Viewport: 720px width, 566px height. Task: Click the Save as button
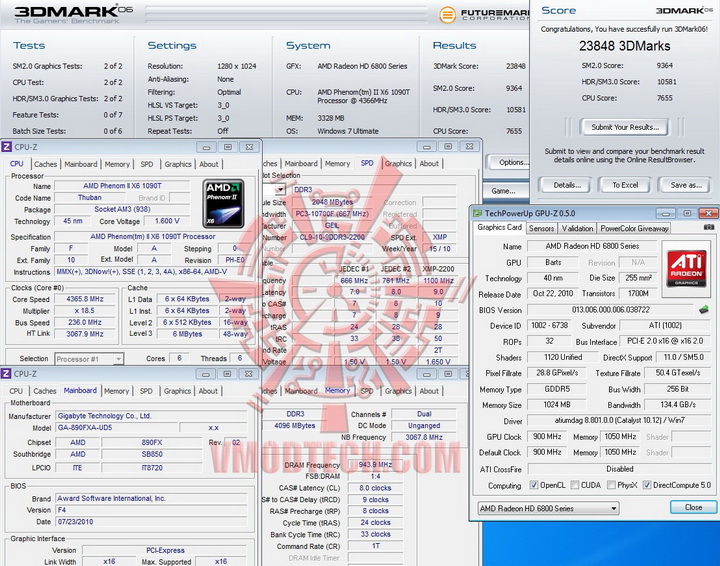click(686, 185)
